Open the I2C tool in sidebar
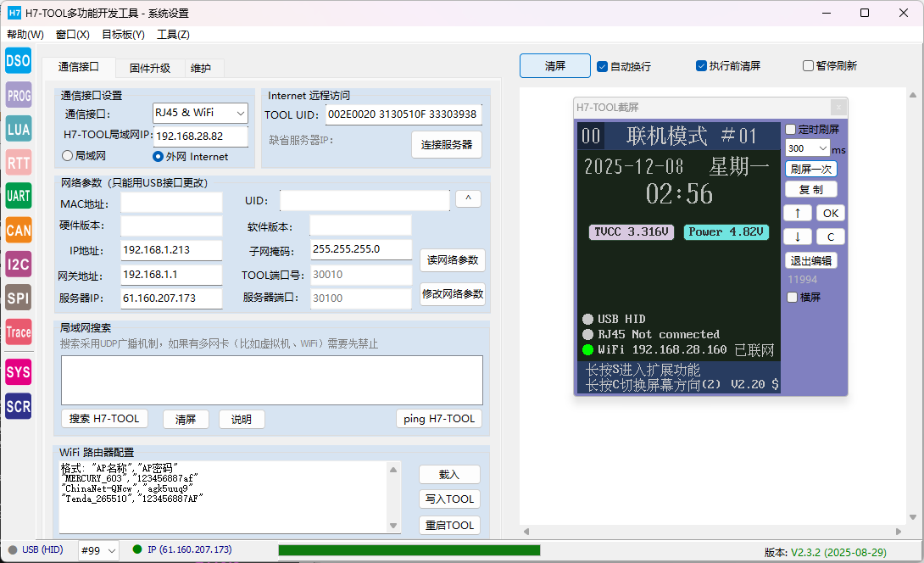Screen dimensions: 924x563 (x=19, y=264)
